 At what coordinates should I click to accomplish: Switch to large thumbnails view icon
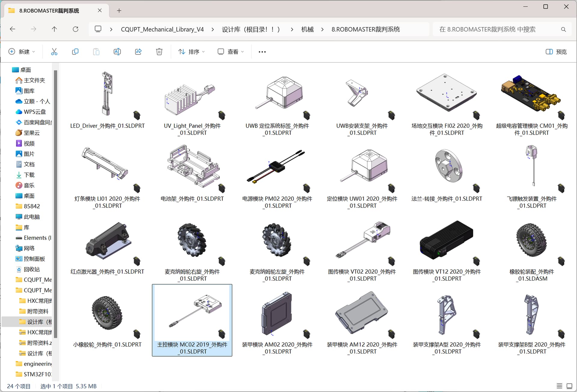coord(569,386)
